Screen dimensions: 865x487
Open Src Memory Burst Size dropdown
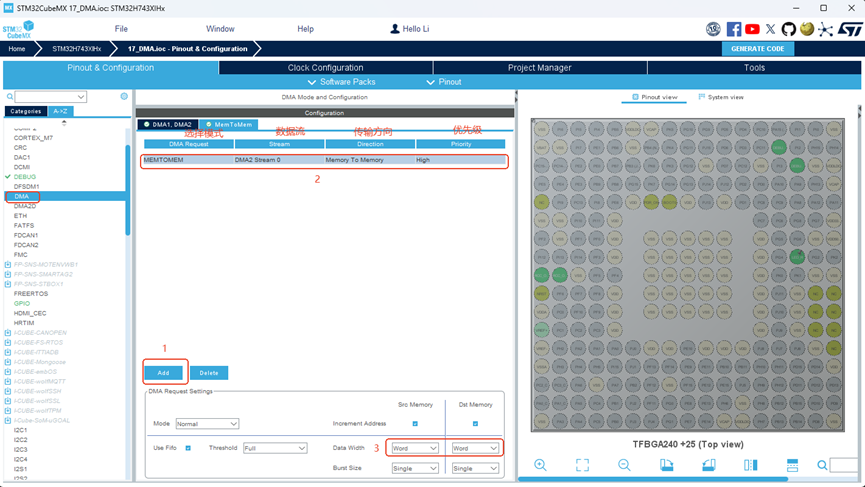(414, 468)
